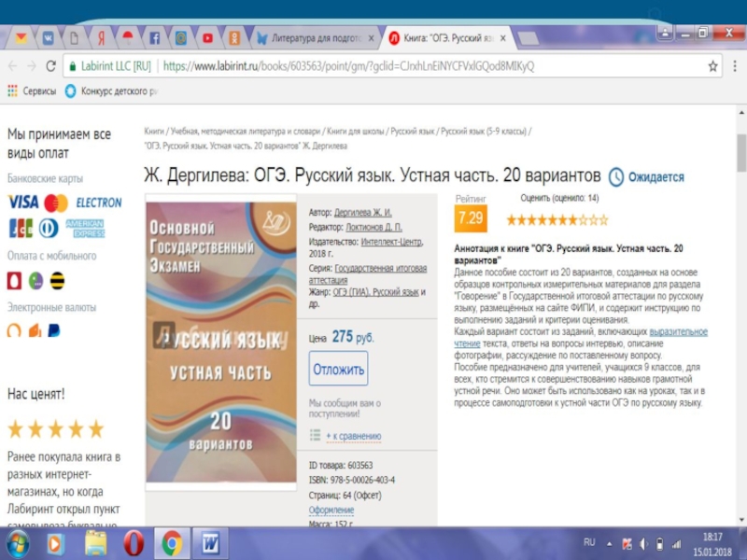Open the VK pinned tab
The height and width of the screenshot is (560, 747).
tap(47, 38)
